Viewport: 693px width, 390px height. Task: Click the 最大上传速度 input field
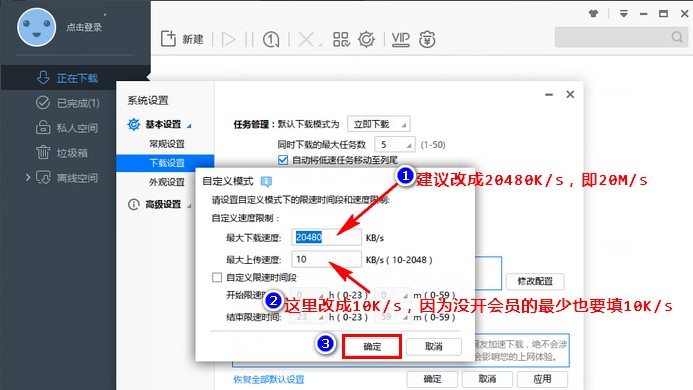pyautogui.click(x=327, y=259)
